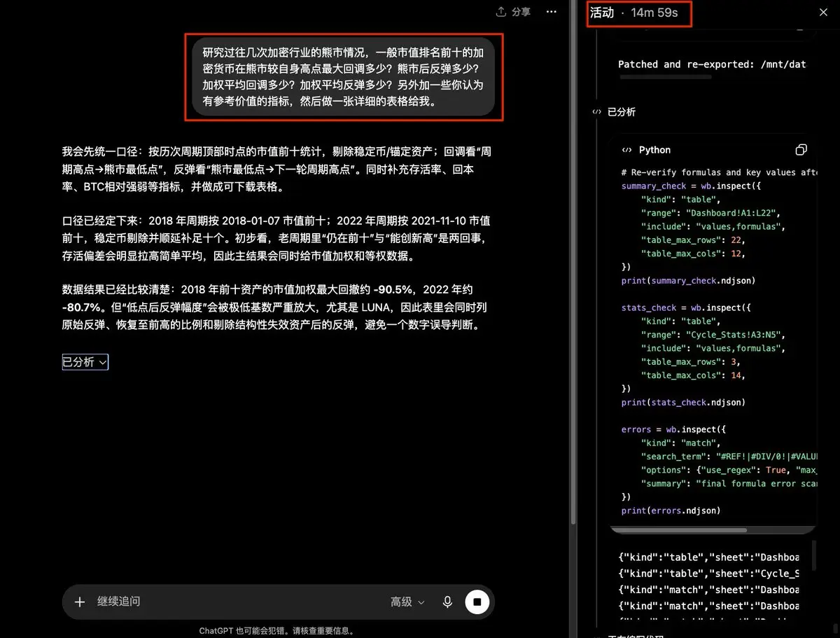Click the share upload icon
840x638 pixels.
point(501,12)
